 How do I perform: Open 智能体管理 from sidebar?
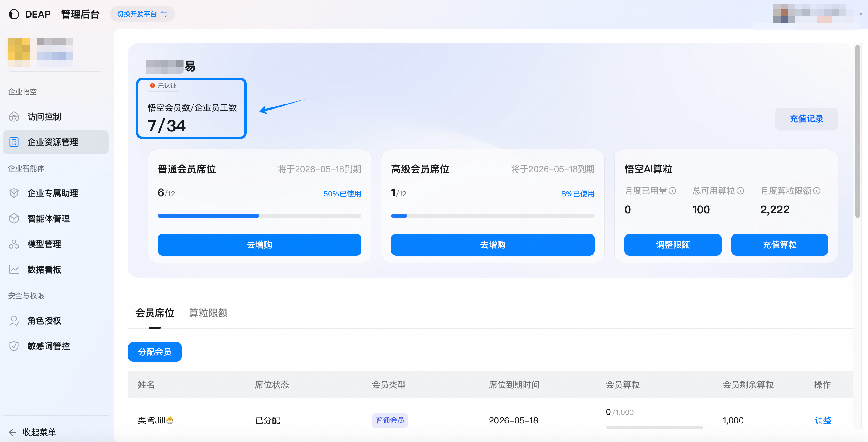click(x=56, y=219)
